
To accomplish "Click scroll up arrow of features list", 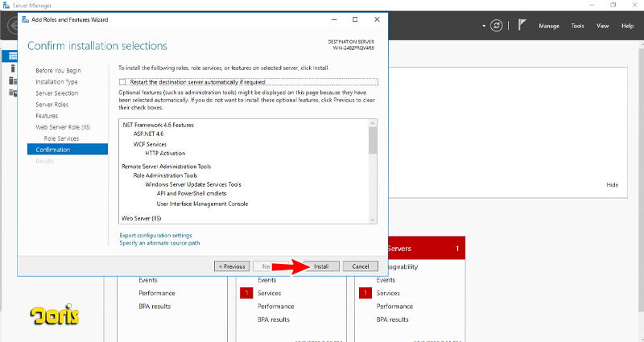I will pos(373,123).
